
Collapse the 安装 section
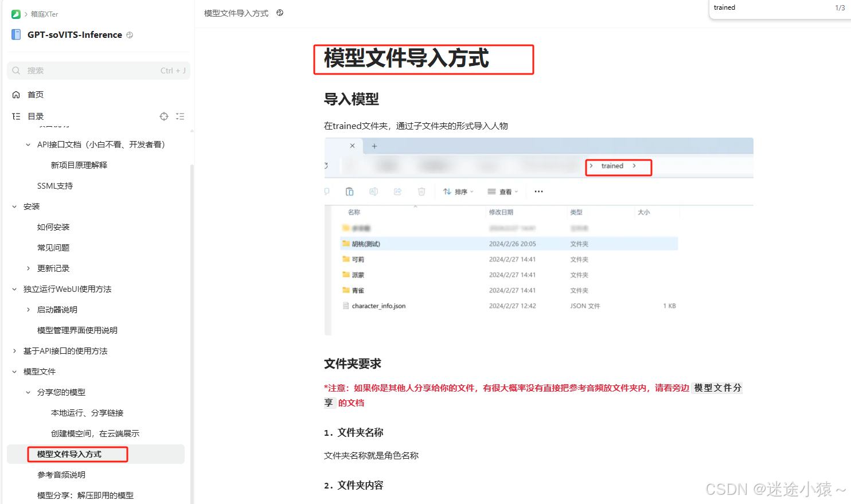(14, 206)
